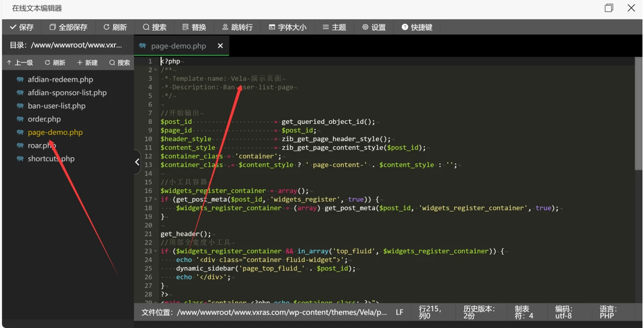Click 新建 to create a new file

[x=87, y=62]
